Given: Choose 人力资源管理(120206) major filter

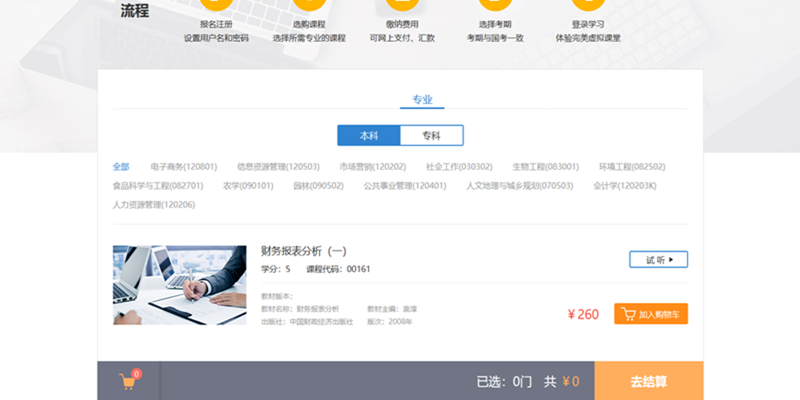Looking at the screenshot, I should pos(154,205).
